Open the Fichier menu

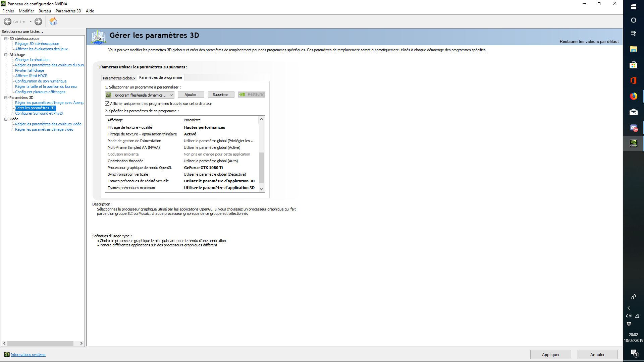pos(8,11)
